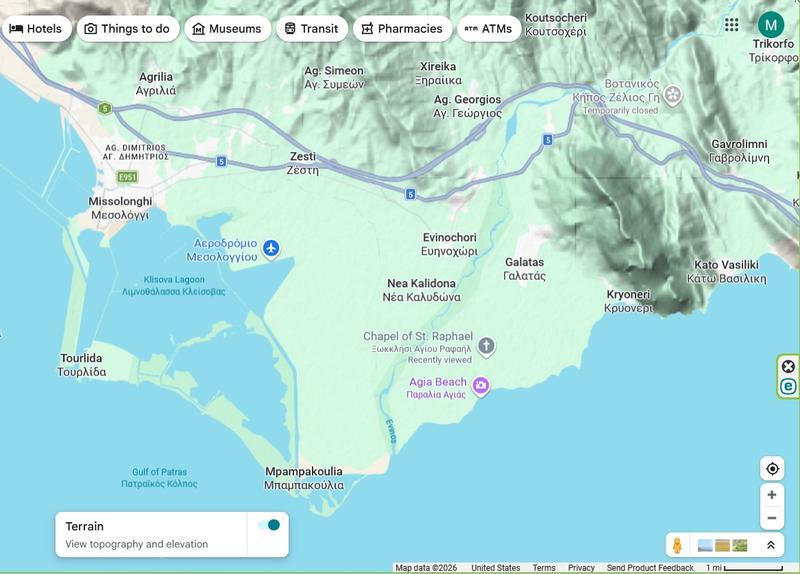Open the Google apps grid

(732, 24)
